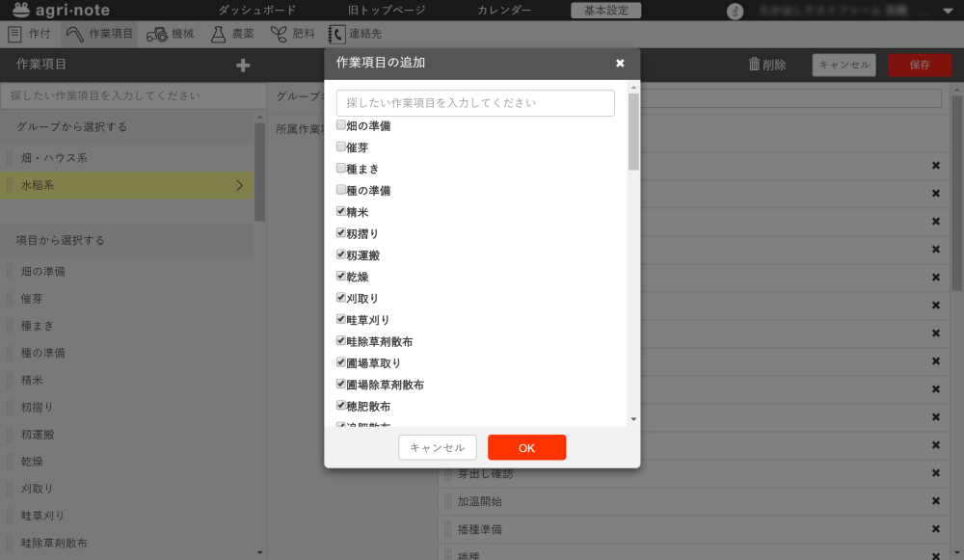This screenshot has width=964, height=560.
Task: Uncheck the 精米 checkbox
Action: point(341,212)
